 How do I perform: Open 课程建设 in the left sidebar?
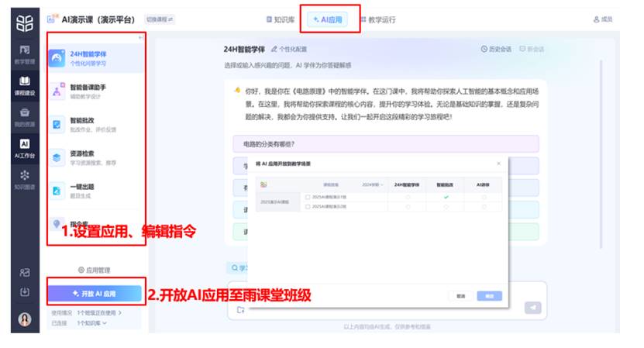[x=25, y=84]
